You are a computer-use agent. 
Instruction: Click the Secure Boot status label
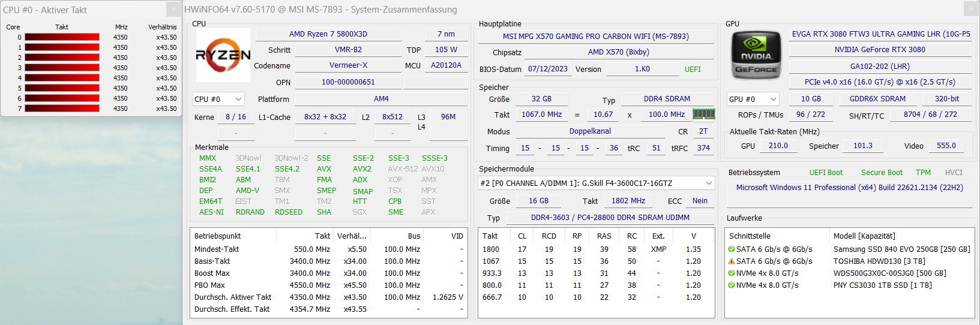pyautogui.click(x=882, y=173)
